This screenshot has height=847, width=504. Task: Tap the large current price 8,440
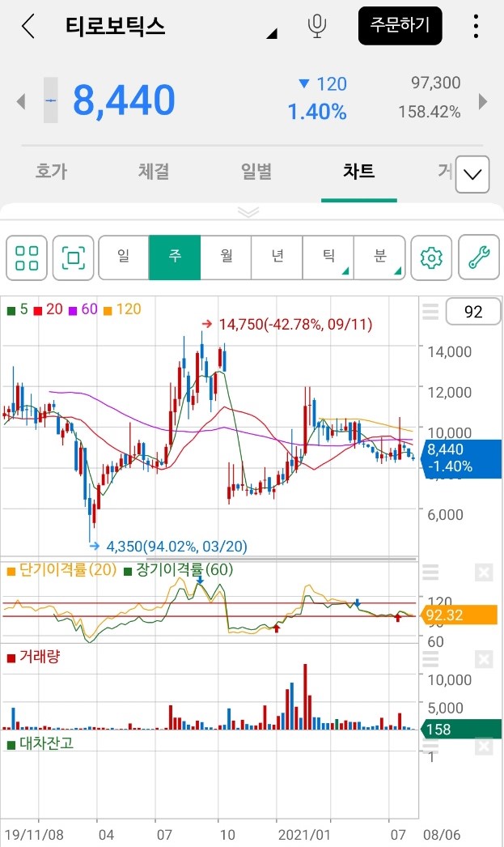(x=124, y=100)
